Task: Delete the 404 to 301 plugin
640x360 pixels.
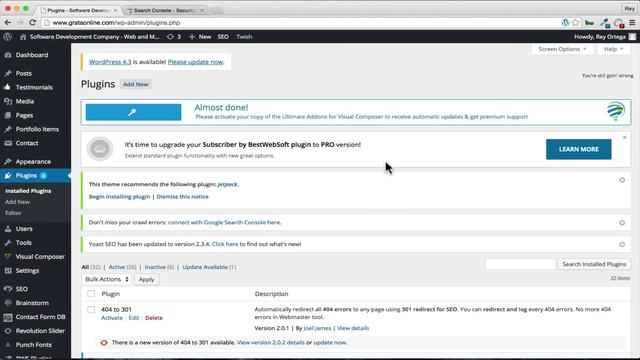Action: coord(154,318)
